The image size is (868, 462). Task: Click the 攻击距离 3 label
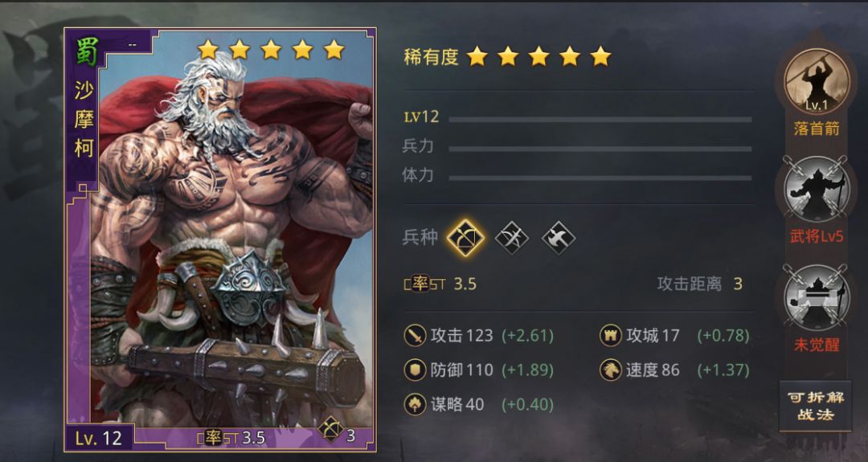click(700, 284)
